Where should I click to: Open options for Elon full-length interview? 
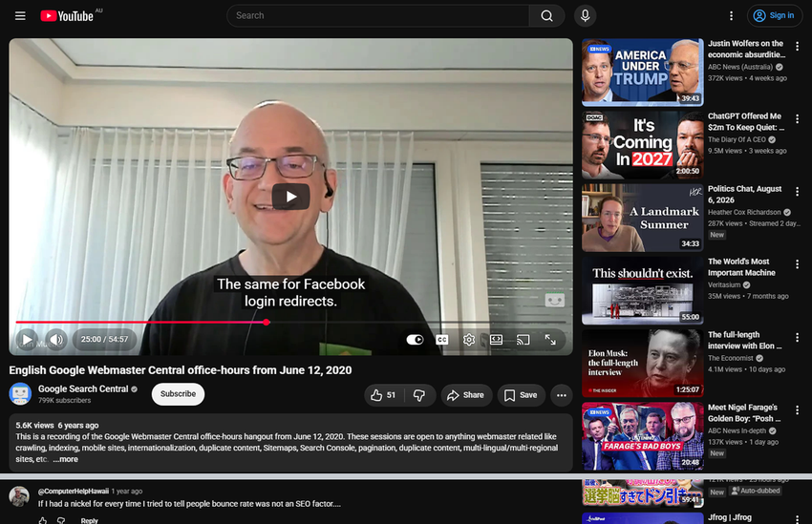(x=798, y=338)
